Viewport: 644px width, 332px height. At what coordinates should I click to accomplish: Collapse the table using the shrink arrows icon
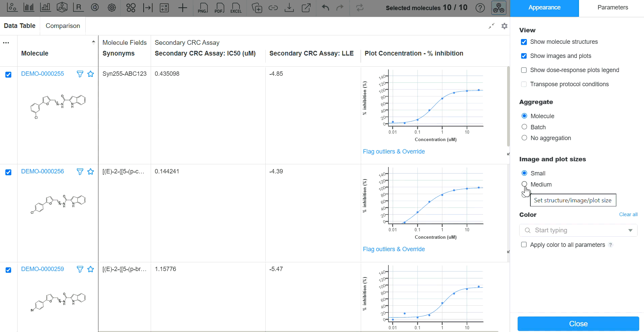click(x=492, y=26)
